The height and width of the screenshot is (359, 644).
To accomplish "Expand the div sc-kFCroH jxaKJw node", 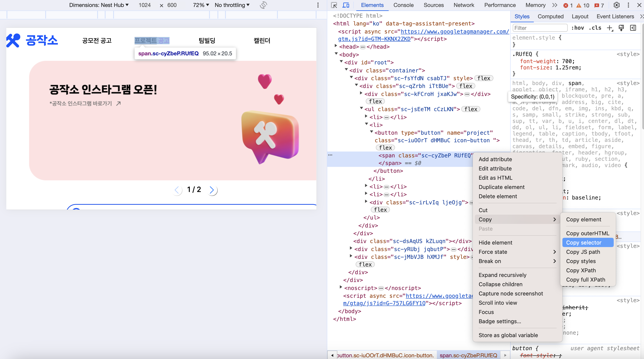I will [361, 93].
